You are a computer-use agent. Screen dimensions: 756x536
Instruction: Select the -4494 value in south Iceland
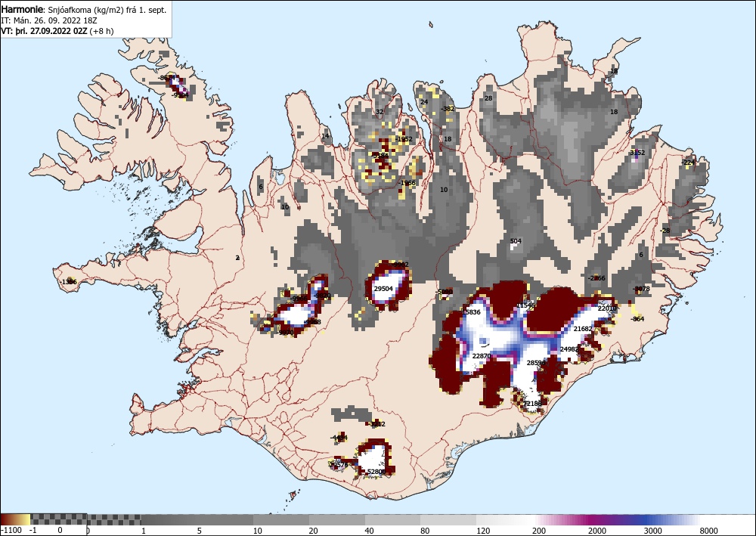339,438
